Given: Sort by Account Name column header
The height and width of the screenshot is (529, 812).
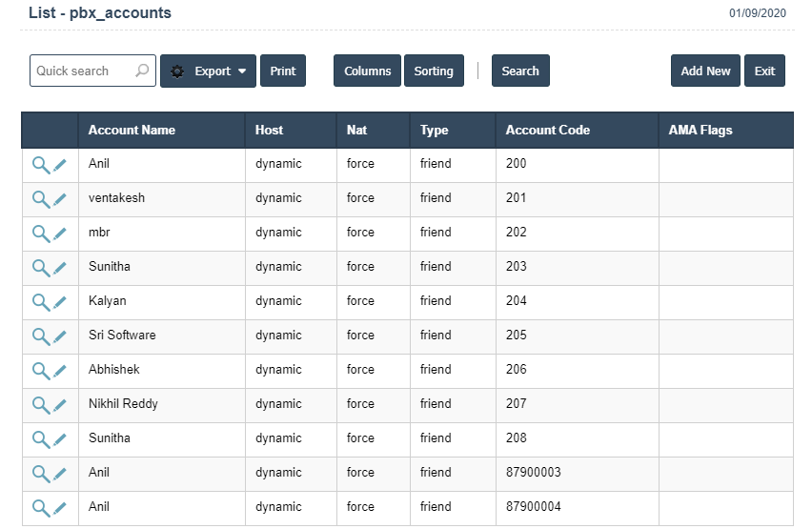Looking at the screenshot, I should click(132, 130).
